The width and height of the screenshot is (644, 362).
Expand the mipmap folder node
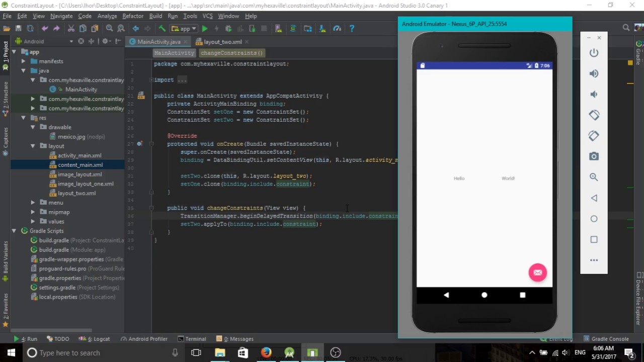33,212
